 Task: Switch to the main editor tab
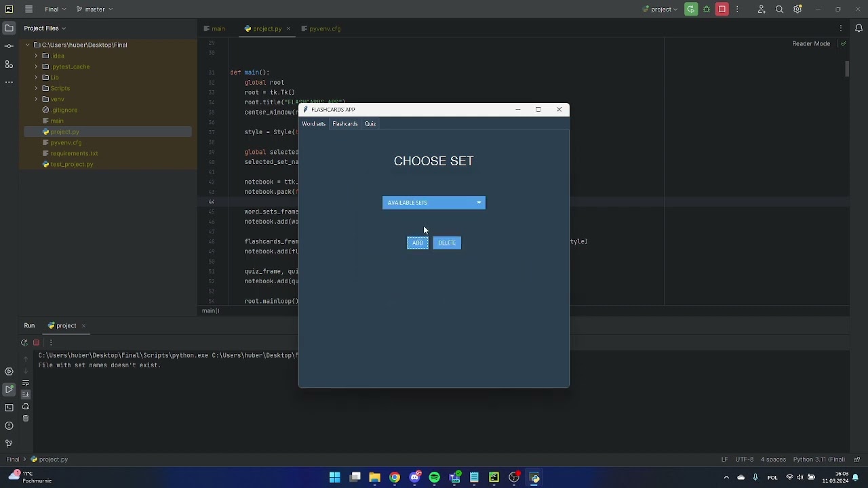tap(214, 28)
